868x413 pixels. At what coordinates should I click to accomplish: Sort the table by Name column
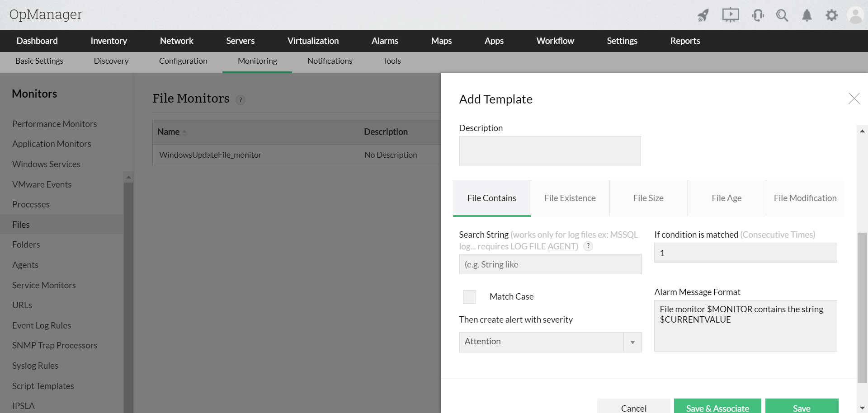point(172,132)
